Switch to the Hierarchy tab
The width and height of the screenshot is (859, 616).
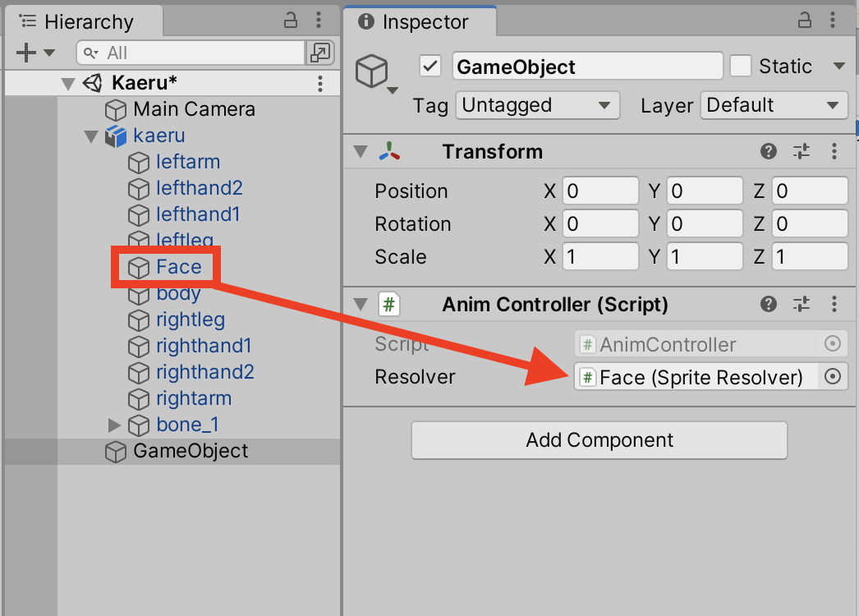point(83,21)
